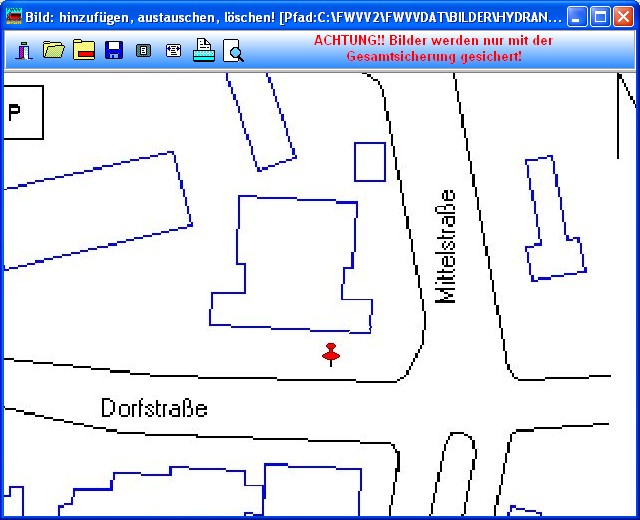Screen dimensions: 640x520
Task: Delete image using folder with red bar
Action: [84, 50]
